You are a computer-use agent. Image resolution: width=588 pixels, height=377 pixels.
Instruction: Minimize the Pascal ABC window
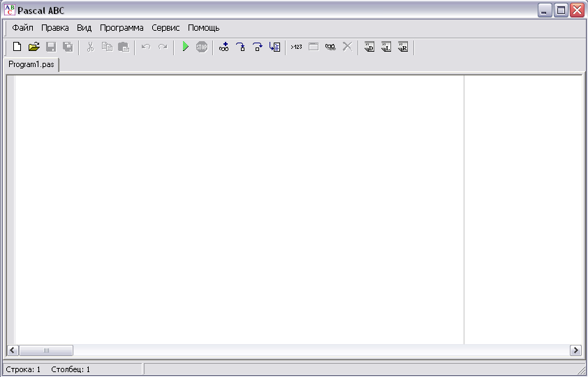(545, 10)
